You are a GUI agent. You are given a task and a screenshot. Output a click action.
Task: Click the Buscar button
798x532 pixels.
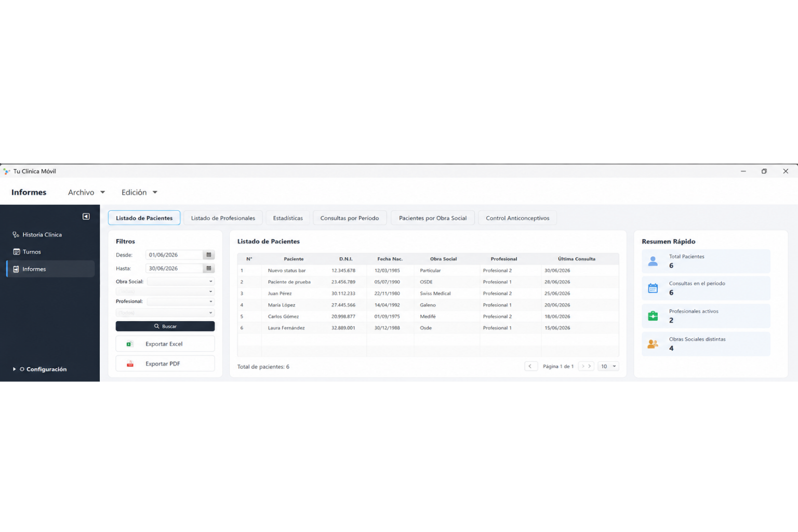[165, 326]
